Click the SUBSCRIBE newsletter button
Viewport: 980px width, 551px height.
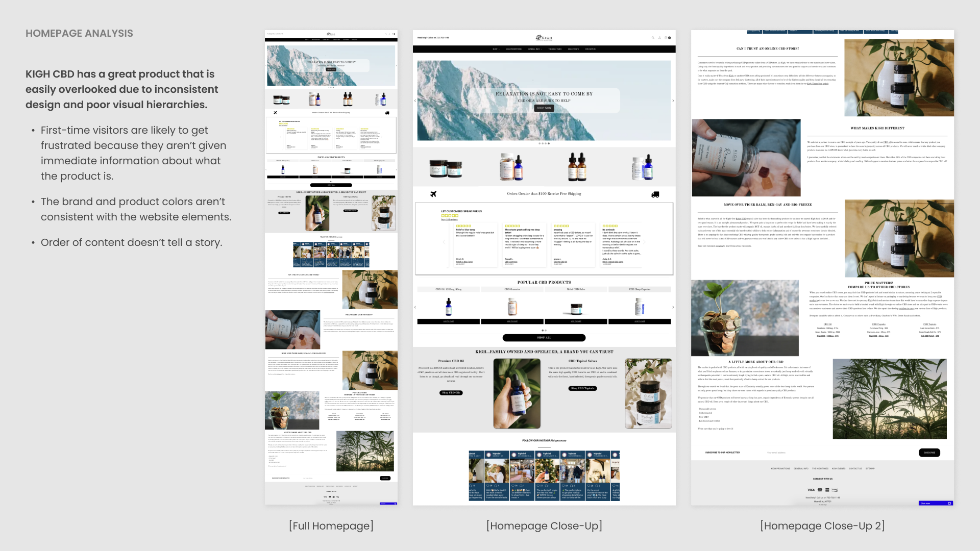929,453
